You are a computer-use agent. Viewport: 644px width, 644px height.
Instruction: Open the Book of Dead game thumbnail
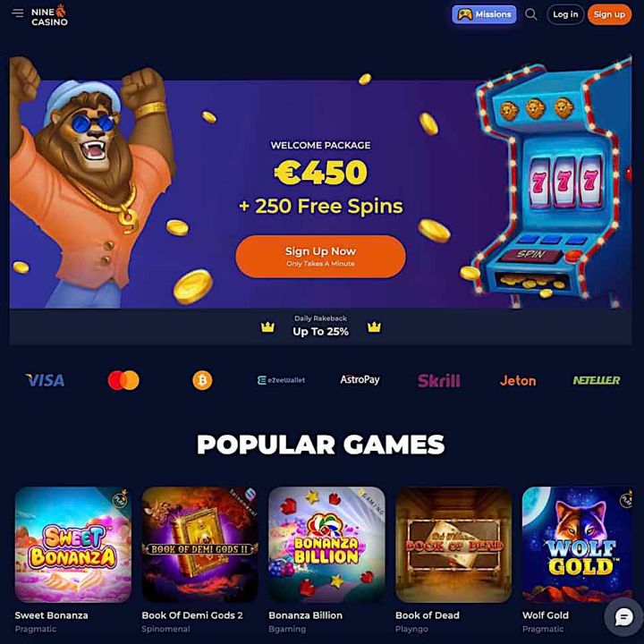(x=453, y=544)
